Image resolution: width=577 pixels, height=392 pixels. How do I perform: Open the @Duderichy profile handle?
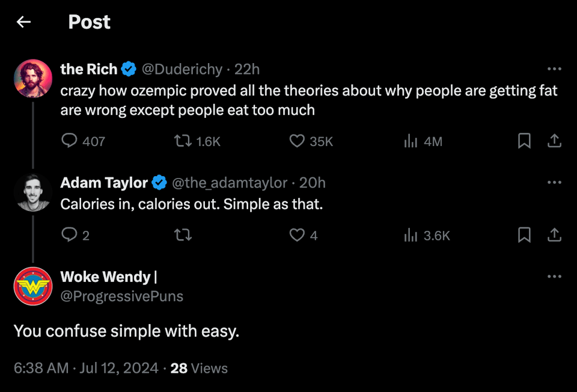(x=182, y=70)
